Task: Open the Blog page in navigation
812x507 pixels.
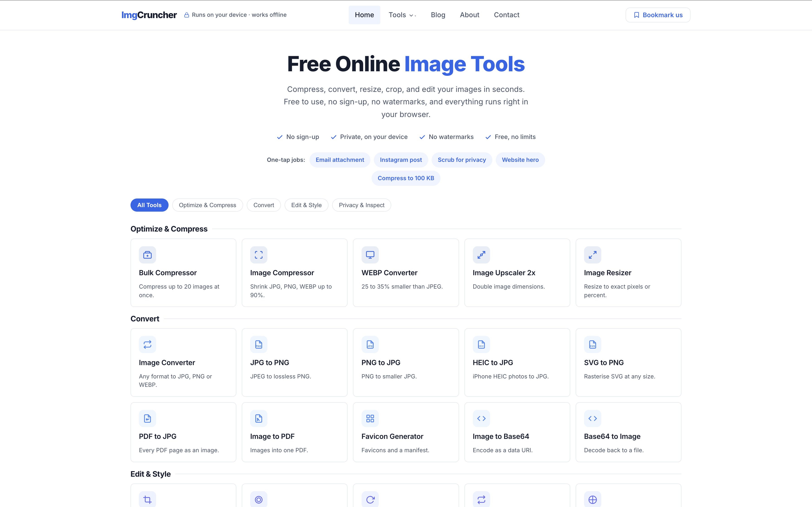Action: tap(438, 15)
